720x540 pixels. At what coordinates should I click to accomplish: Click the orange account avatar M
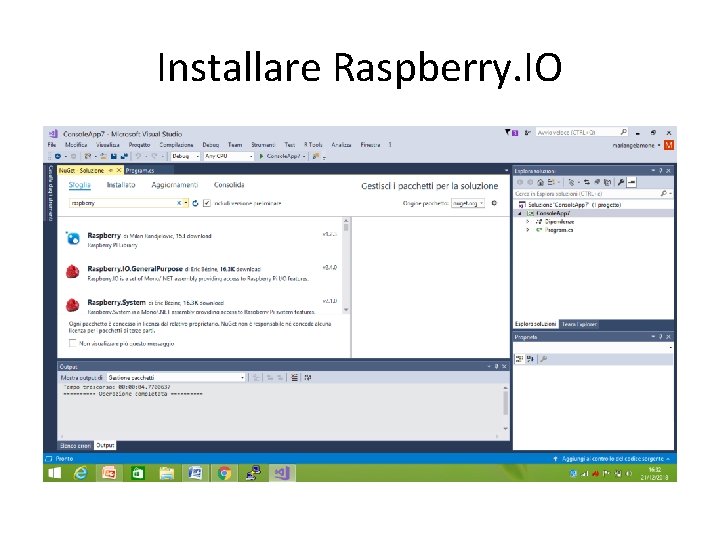tap(669, 145)
